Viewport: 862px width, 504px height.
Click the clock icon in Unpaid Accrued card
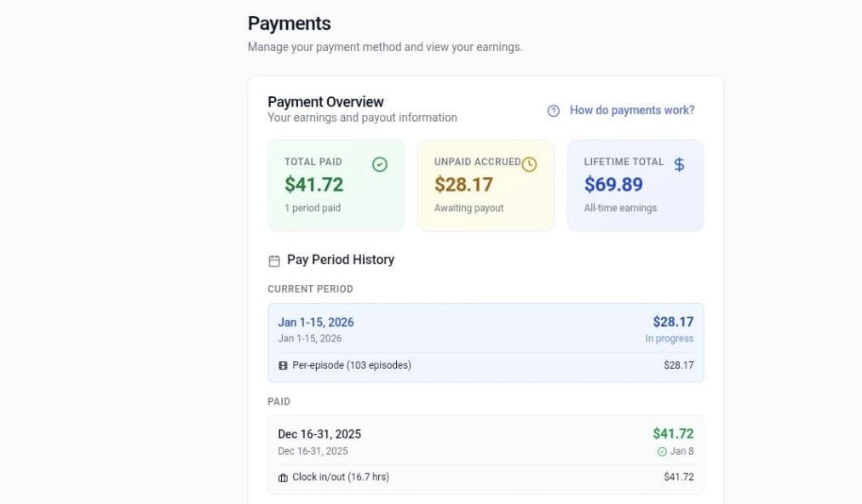[x=530, y=164]
